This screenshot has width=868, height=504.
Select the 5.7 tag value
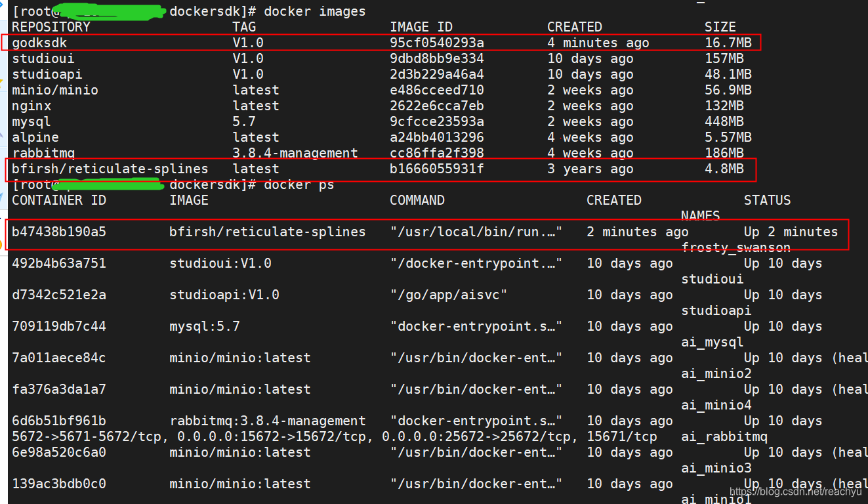[244, 121]
